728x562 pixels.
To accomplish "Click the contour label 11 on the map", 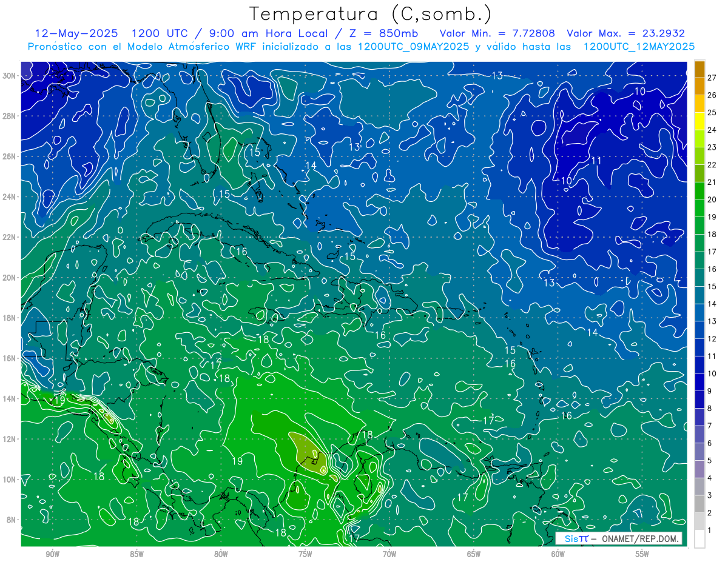I will coord(596,161).
